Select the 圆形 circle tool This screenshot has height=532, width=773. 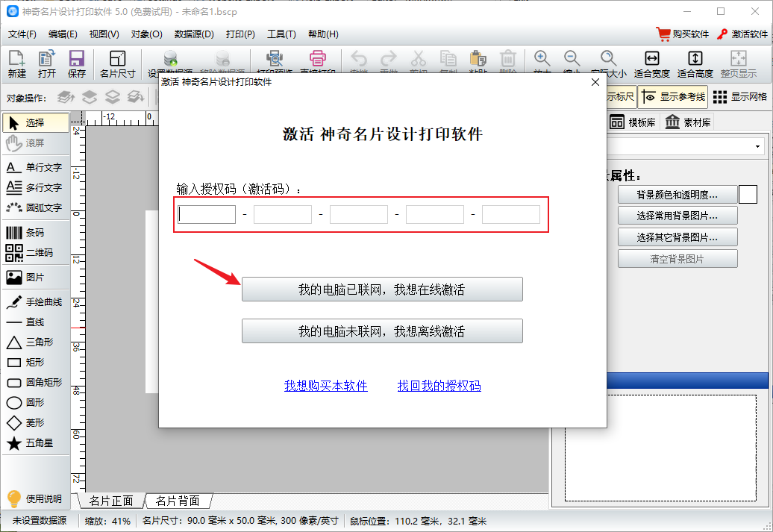pos(36,403)
